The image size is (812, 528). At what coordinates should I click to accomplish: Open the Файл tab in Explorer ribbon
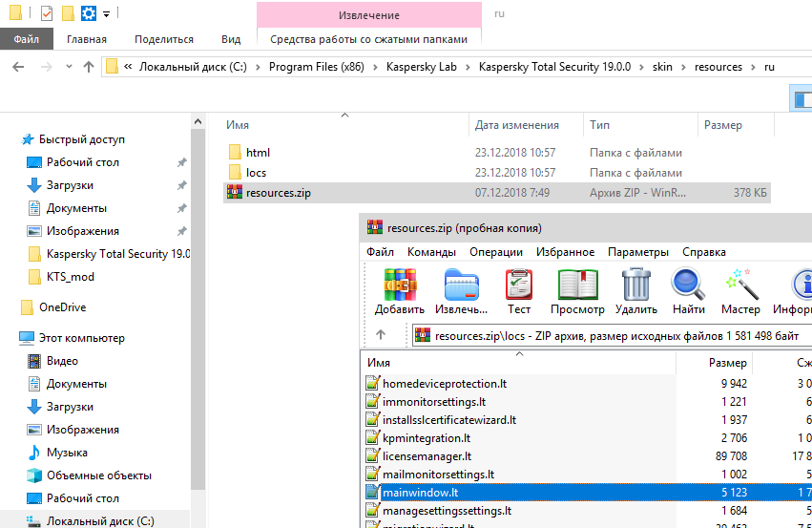click(27, 39)
